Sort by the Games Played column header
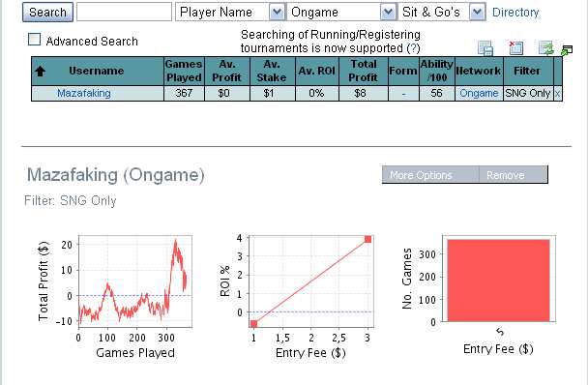The height and width of the screenshot is (385, 588). pos(184,71)
